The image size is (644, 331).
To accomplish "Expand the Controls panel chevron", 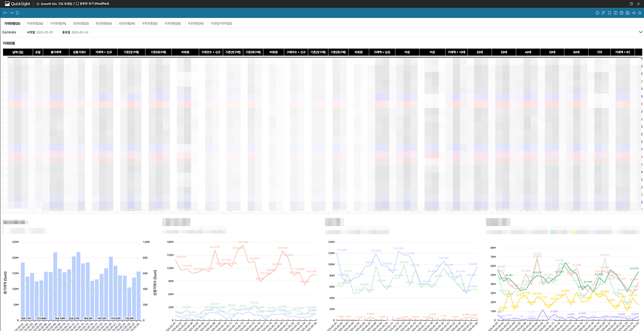I will [x=640, y=32].
